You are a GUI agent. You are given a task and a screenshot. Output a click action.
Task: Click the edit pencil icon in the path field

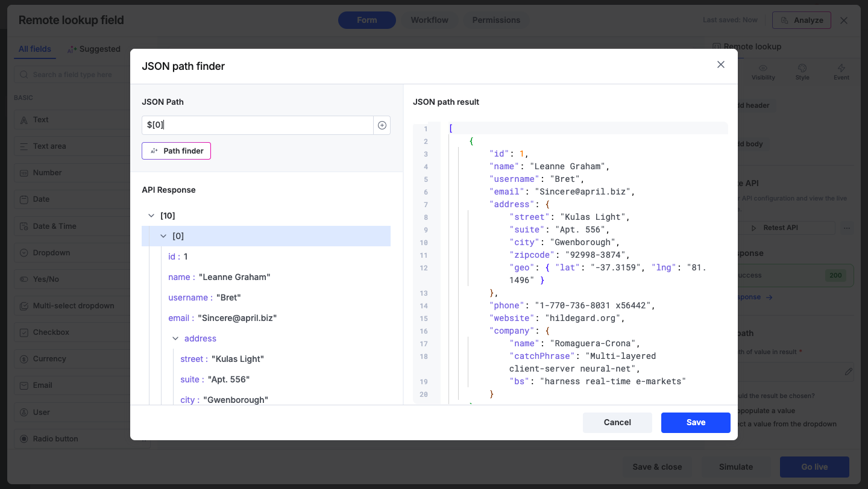848,372
